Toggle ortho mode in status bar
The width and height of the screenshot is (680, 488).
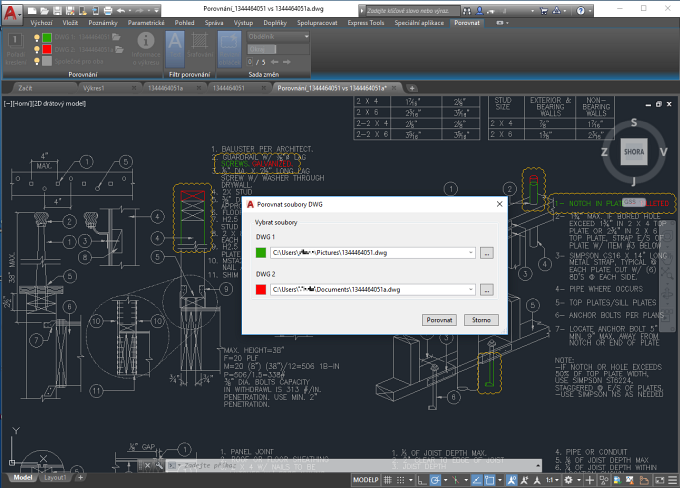click(422, 480)
